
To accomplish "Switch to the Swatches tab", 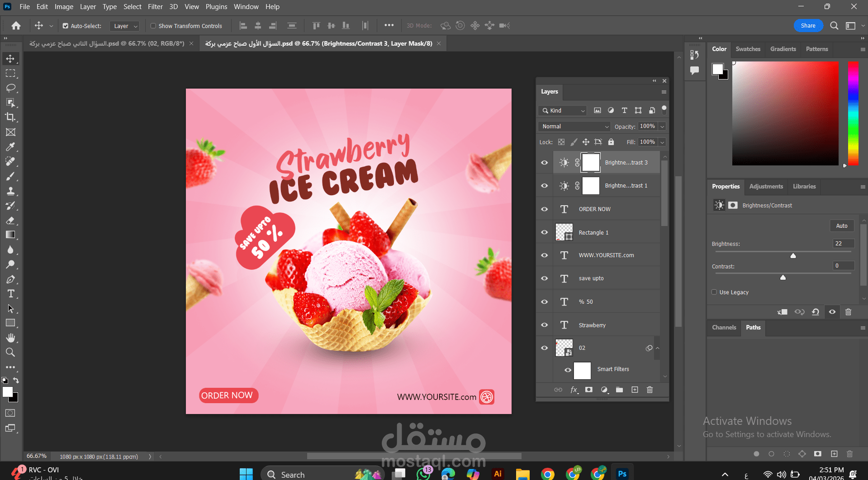I will coord(748,49).
